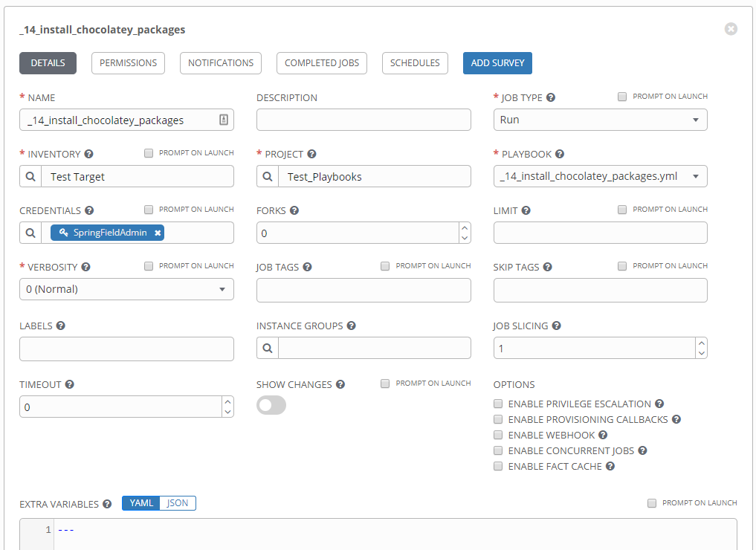
Task: Check Inventory prompt on launch
Action: [x=149, y=153]
